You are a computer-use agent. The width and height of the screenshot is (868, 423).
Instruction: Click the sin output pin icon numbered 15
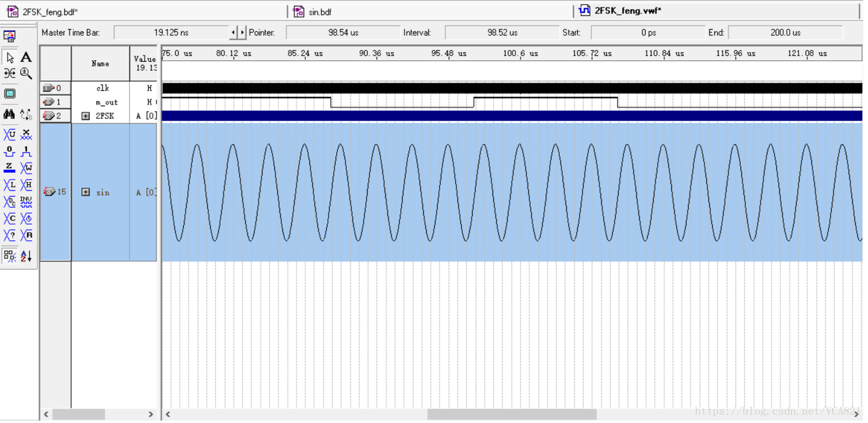click(49, 192)
